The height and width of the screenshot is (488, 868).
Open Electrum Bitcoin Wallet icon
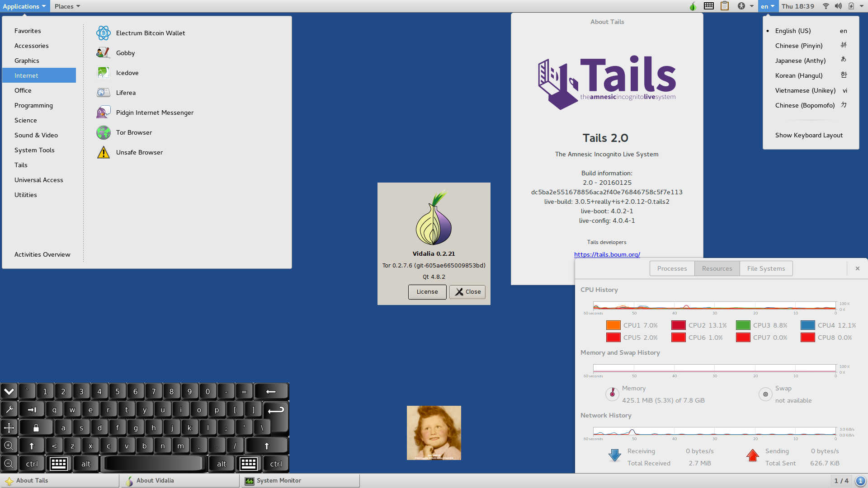point(103,33)
